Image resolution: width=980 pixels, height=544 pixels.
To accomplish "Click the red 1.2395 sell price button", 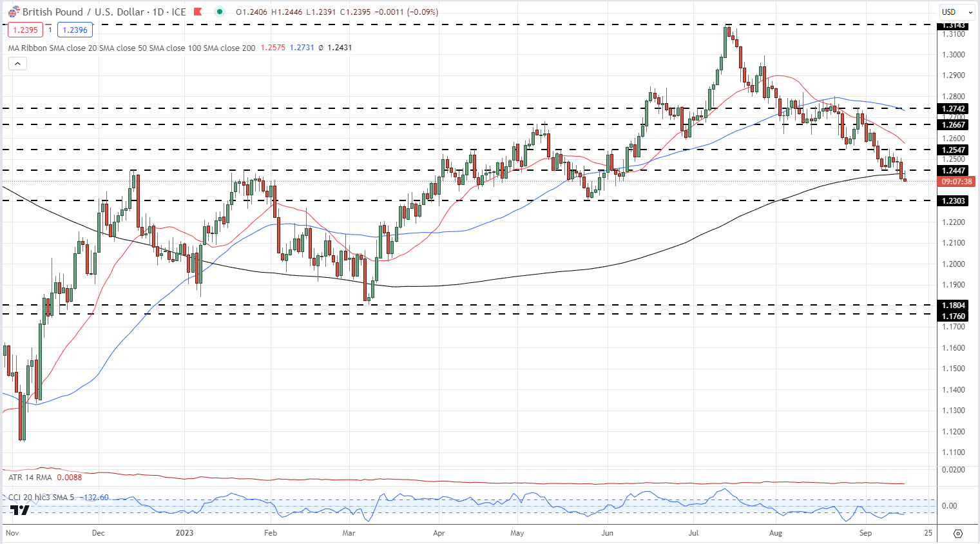I will [25, 30].
